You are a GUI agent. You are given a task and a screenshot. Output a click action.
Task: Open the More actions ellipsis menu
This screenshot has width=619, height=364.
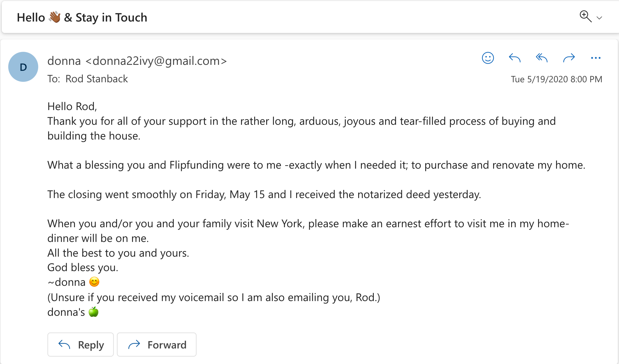[596, 58]
